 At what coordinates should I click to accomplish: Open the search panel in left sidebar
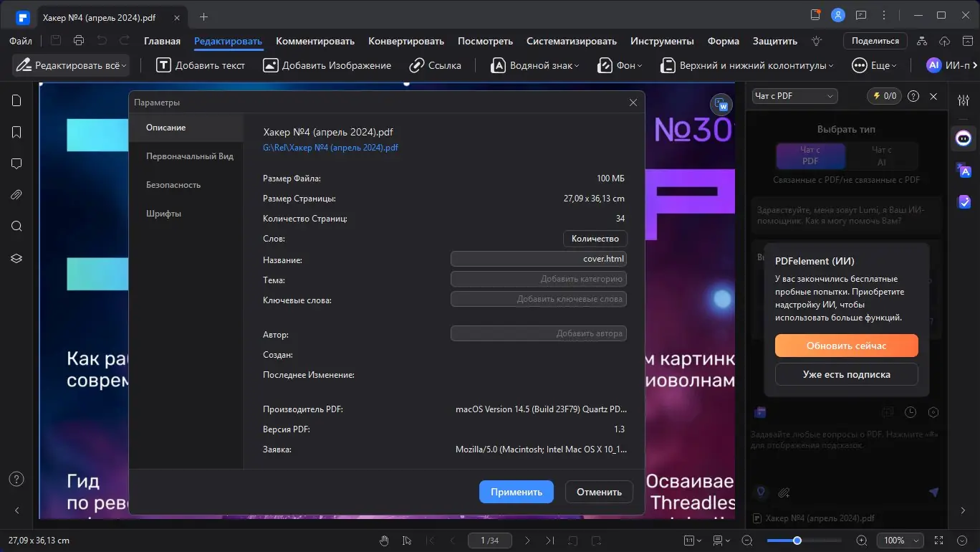coord(16,227)
